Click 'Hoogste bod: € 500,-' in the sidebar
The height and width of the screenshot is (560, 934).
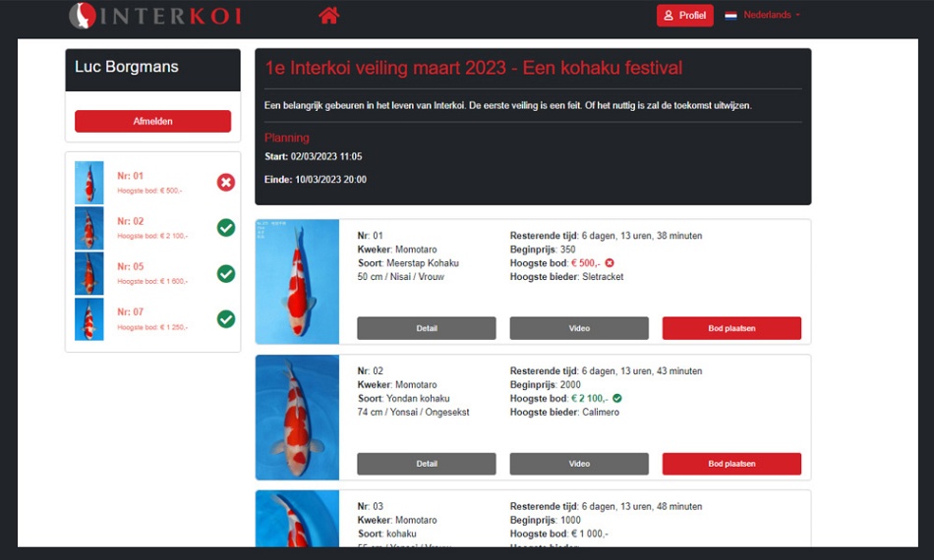[149, 191]
